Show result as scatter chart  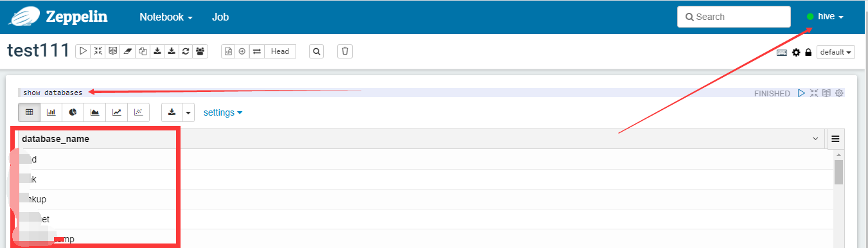139,112
